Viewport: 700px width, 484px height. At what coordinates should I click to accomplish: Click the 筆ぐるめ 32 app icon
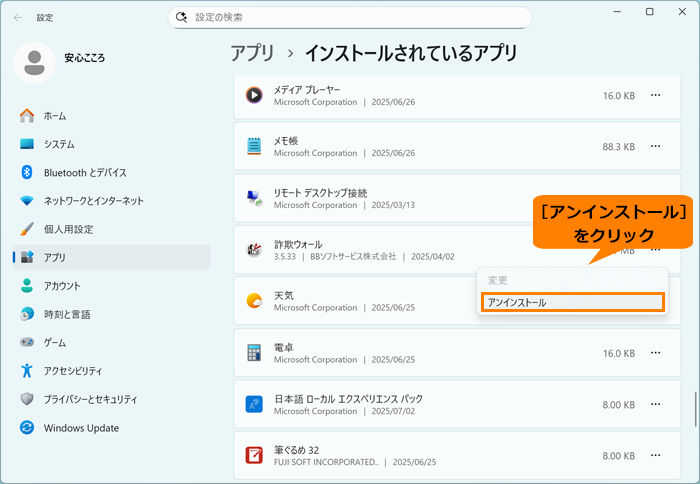[254, 455]
